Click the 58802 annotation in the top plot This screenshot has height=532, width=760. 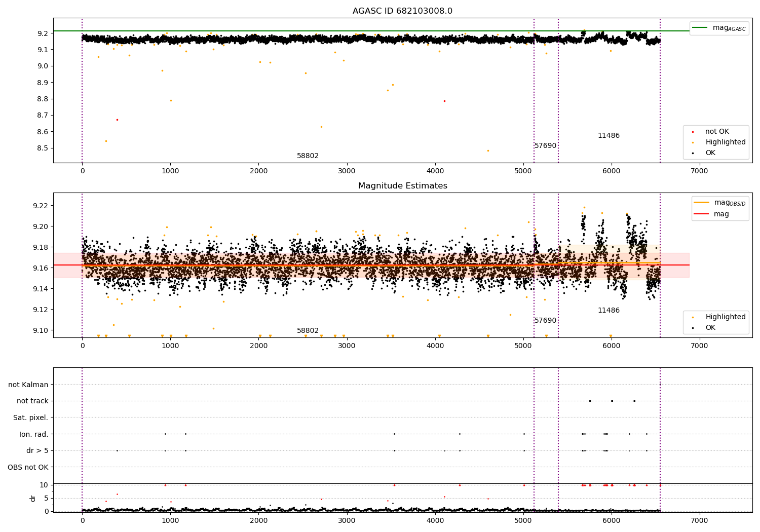click(308, 156)
